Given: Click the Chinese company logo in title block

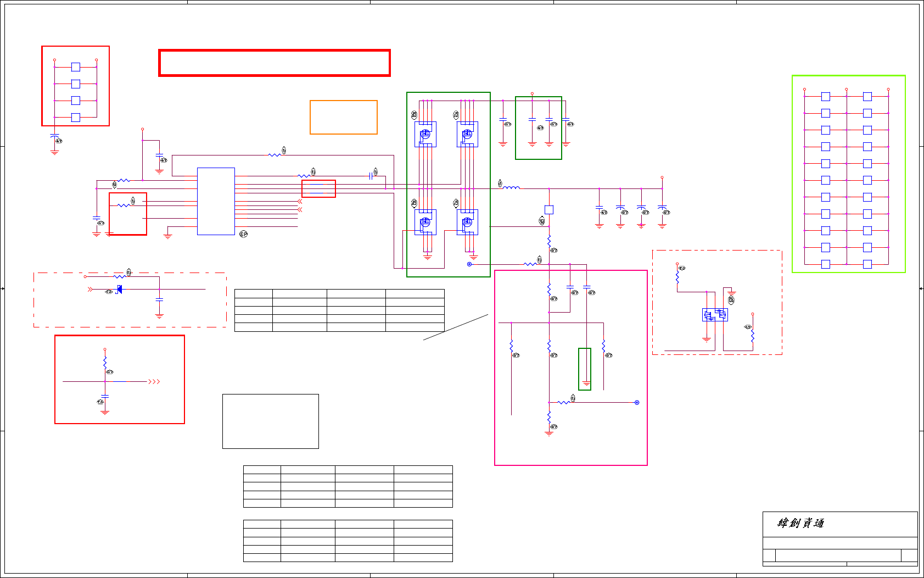Looking at the screenshot, I should click(x=801, y=523).
